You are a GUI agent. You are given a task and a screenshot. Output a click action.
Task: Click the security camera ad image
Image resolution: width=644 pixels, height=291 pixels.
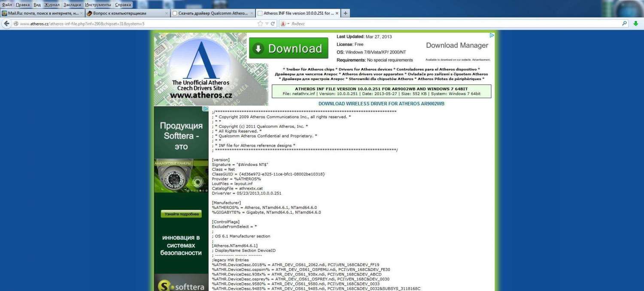181,176
